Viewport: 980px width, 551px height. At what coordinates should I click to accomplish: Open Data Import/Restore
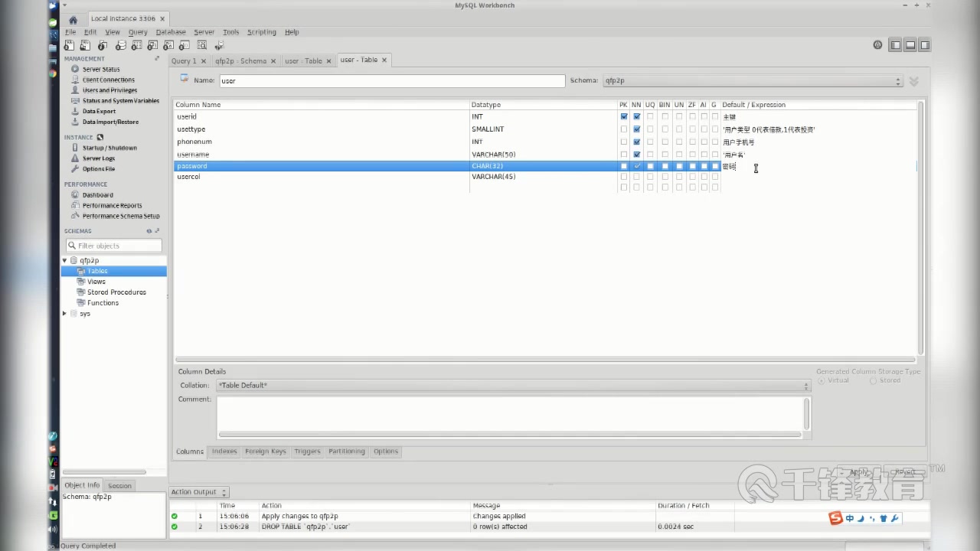110,122
